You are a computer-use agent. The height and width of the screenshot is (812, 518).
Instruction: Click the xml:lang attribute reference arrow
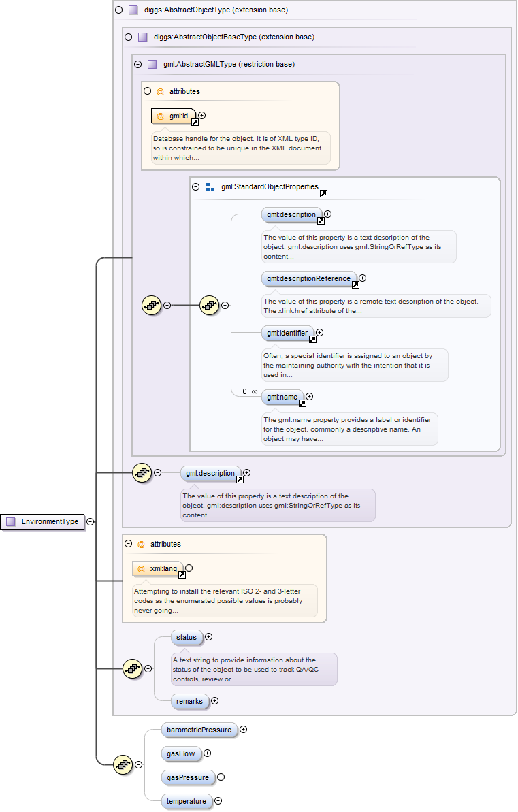(x=182, y=574)
